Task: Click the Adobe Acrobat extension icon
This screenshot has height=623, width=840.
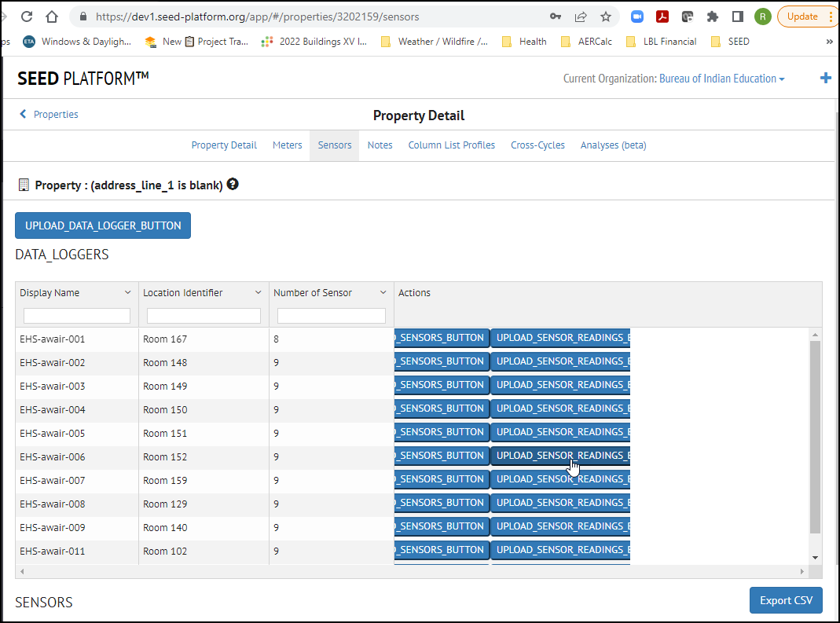Action: (x=662, y=16)
